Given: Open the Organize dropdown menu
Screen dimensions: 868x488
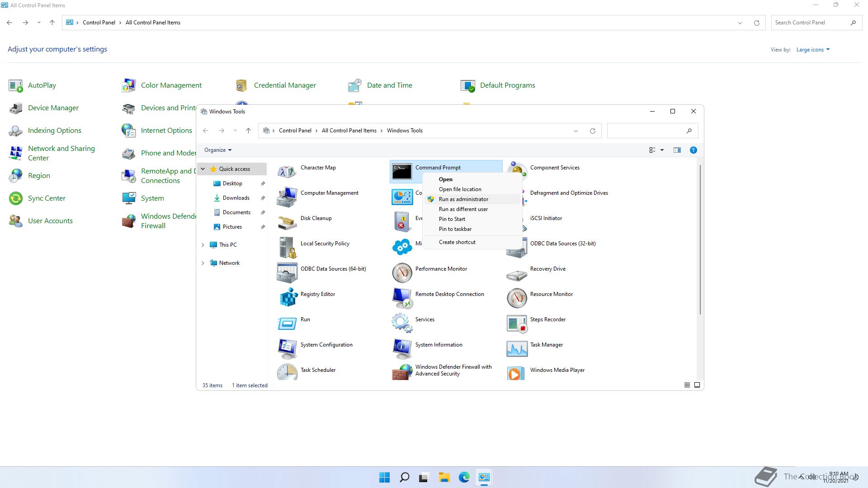Looking at the screenshot, I should [x=217, y=150].
